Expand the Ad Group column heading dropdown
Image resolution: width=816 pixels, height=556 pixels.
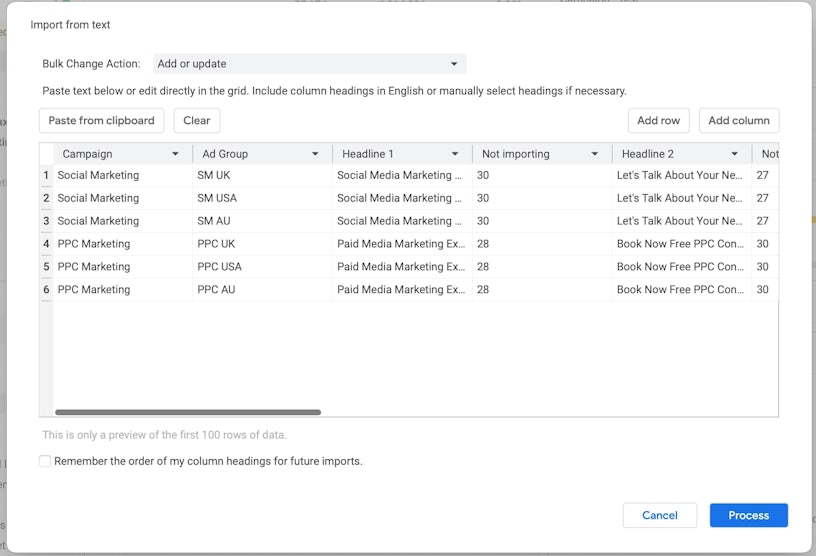coord(315,154)
